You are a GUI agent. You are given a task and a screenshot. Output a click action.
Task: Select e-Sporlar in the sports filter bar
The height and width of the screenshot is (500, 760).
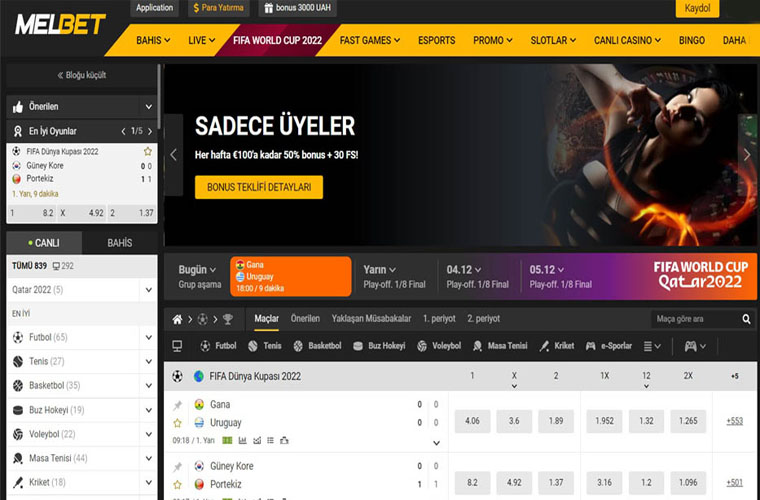pos(609,346)
